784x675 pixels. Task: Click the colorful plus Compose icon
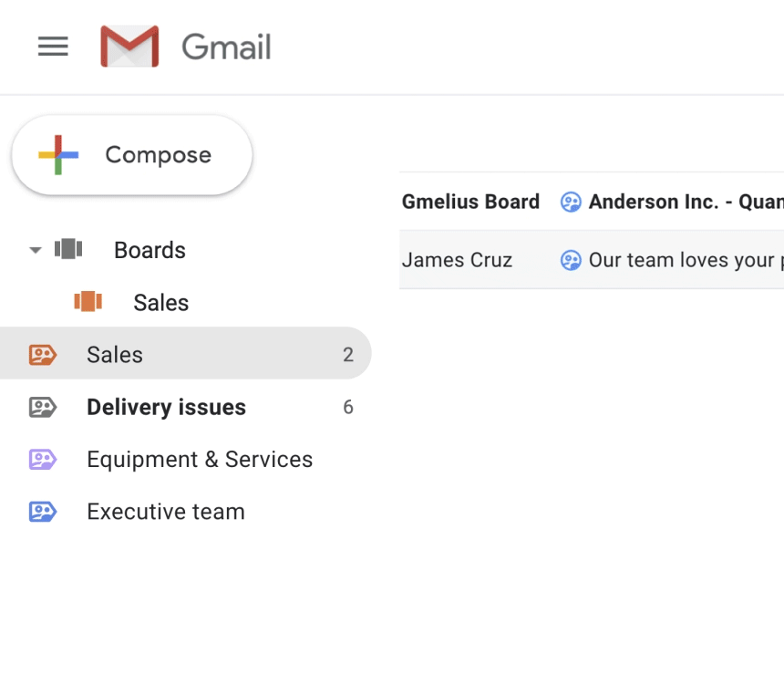pyautogui.click(x=58, y=155)
